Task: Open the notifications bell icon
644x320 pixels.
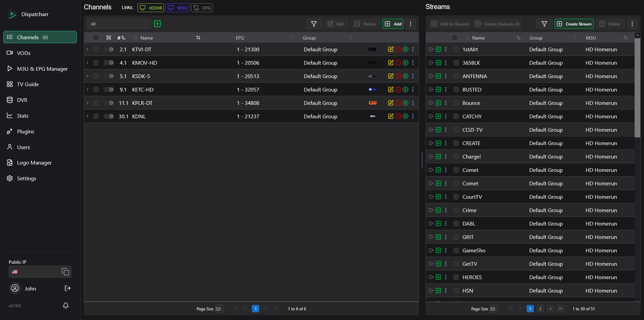Action: pyautogui.click(x=65, y=306)
